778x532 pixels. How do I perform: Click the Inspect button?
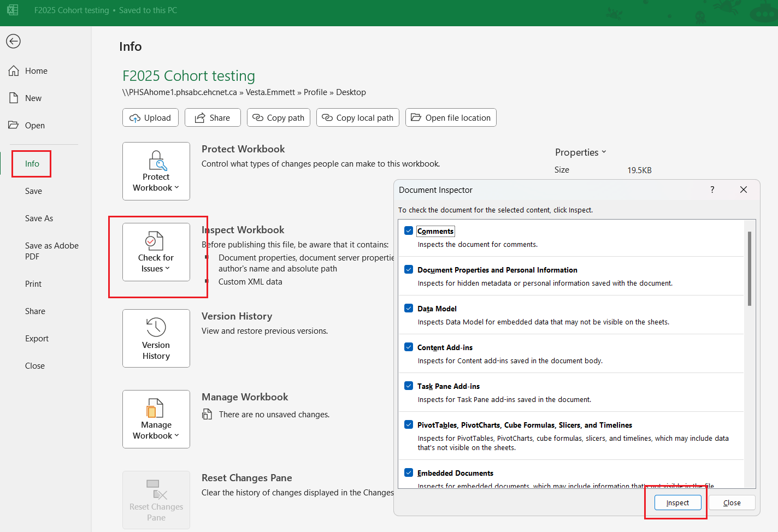[677, 503]
